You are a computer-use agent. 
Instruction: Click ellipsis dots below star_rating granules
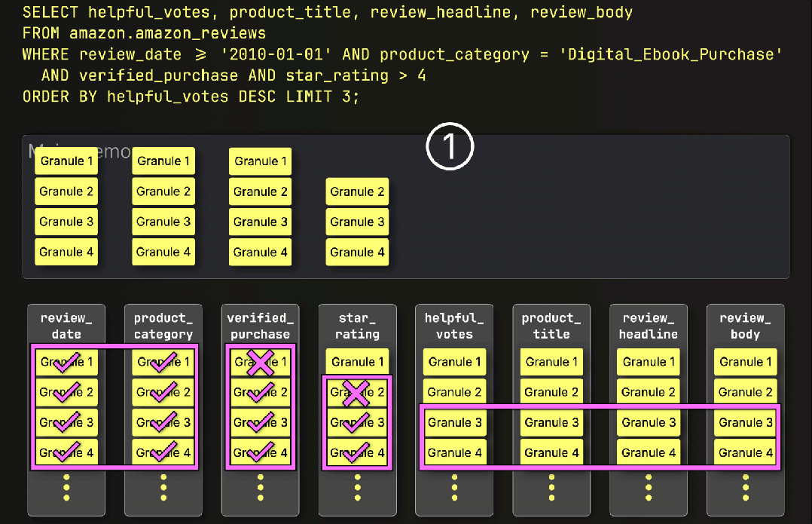tap(357, 487)
